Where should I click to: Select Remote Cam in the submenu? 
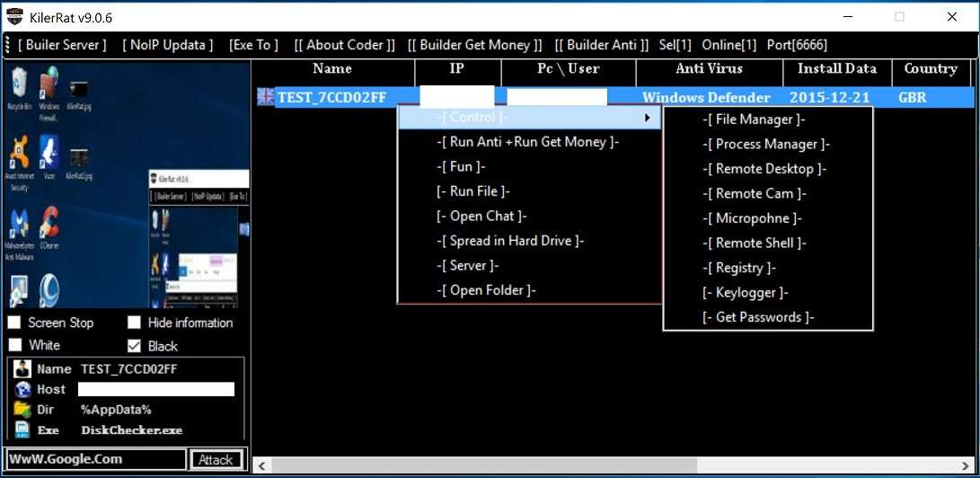[755, 194]
